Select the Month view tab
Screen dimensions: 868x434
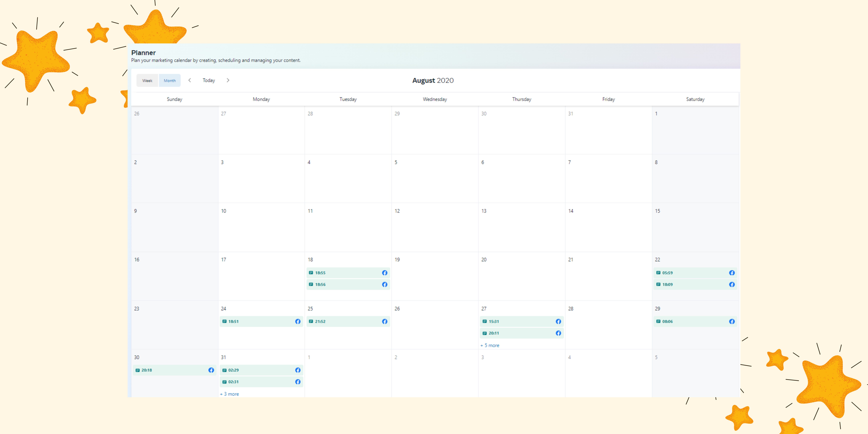coord(170,80)
